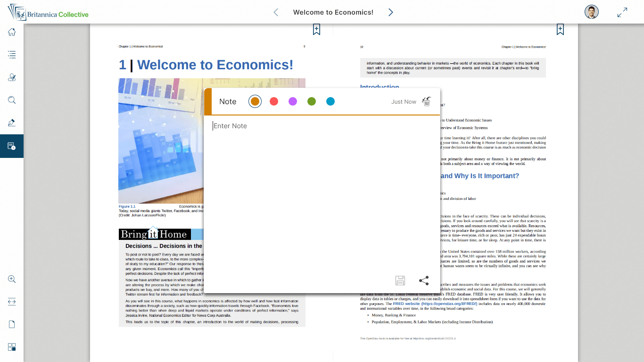Enter fullscreen mode with expand icon
644x362 pixels.
(x=622, y=12)
